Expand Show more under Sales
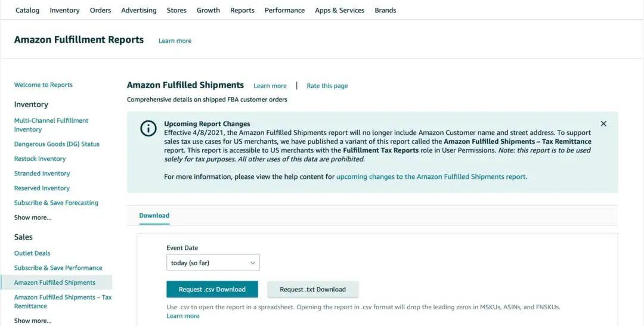Image resolution: width=644 pixels, height=326 pixels. point(33,321)
